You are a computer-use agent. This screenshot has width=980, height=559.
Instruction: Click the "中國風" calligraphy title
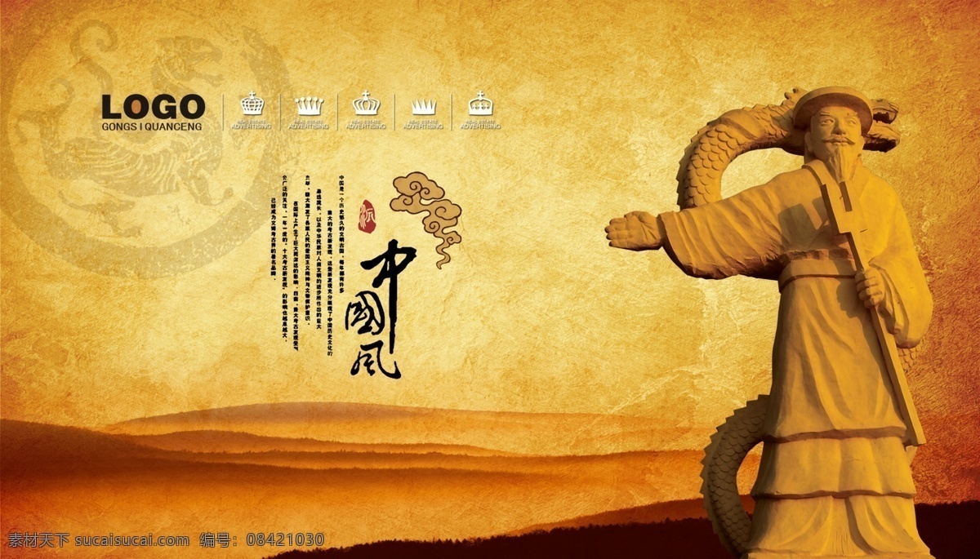(x=381, y=308)
